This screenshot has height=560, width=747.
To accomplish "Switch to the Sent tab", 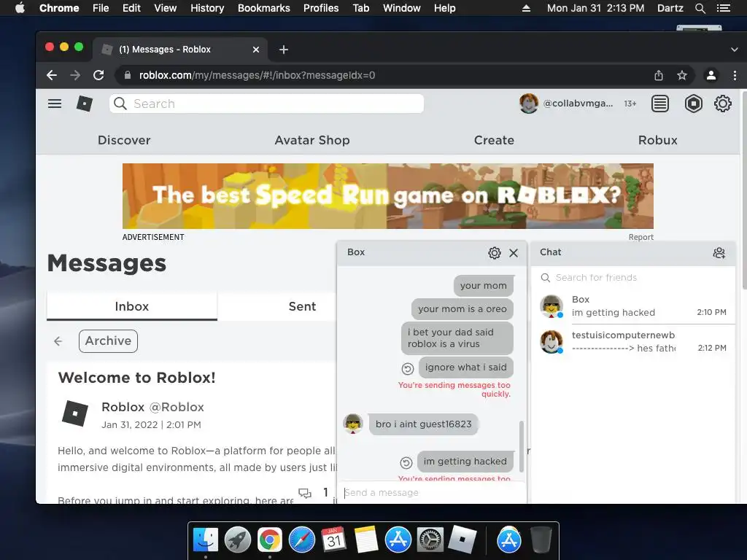I will 302,307.
